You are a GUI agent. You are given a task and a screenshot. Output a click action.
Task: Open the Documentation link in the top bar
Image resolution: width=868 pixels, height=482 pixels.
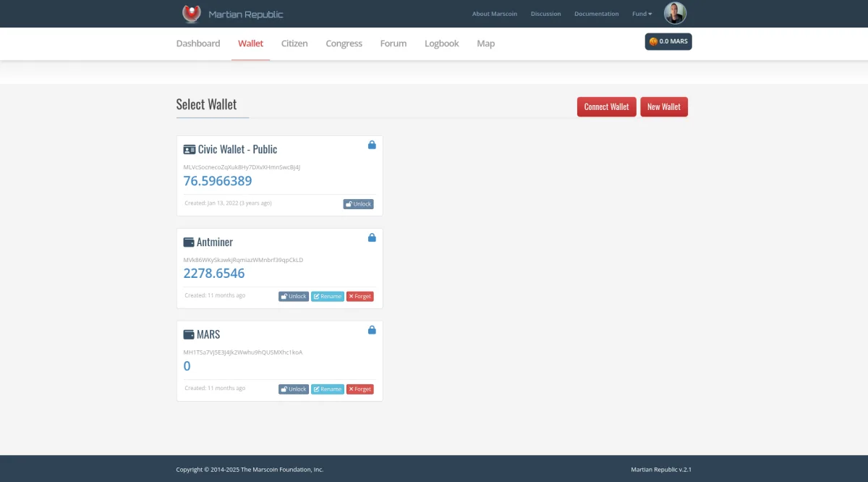596,13
